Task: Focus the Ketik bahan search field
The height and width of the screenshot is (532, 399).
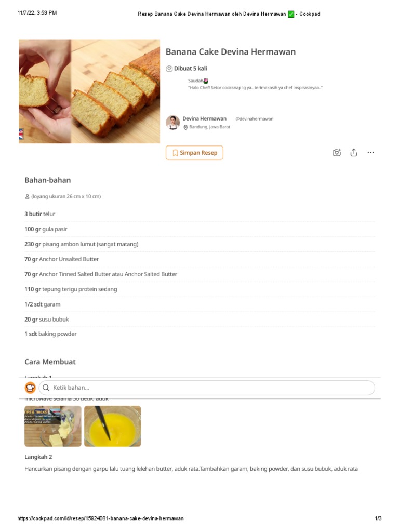Action: coord(208,388)
